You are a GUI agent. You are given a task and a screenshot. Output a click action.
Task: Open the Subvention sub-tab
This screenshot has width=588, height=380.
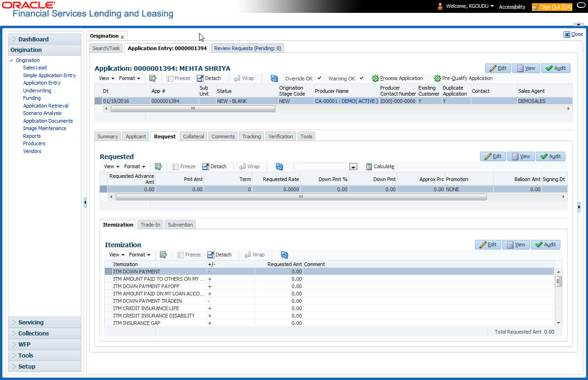(180, 225)
